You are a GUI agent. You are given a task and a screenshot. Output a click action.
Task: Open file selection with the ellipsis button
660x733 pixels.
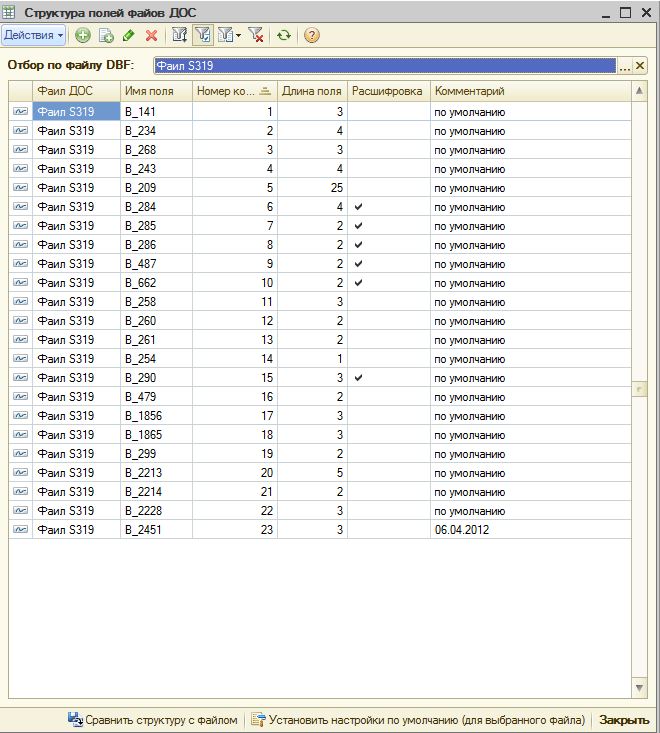(x=625, y=66)
